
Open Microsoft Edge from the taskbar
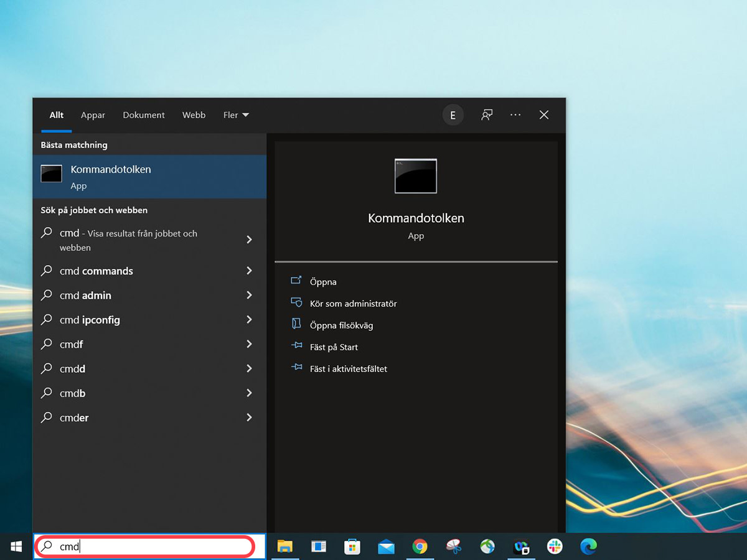click(588, 546)
